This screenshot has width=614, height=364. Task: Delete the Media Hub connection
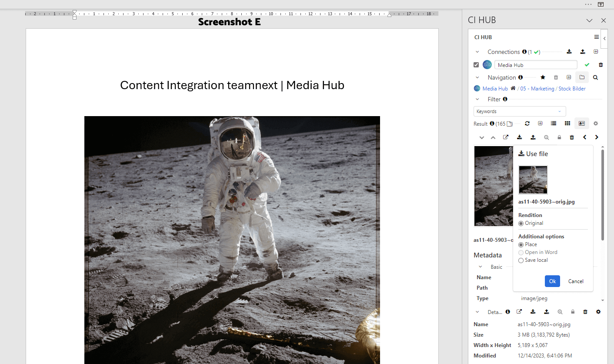click(601, 65)
